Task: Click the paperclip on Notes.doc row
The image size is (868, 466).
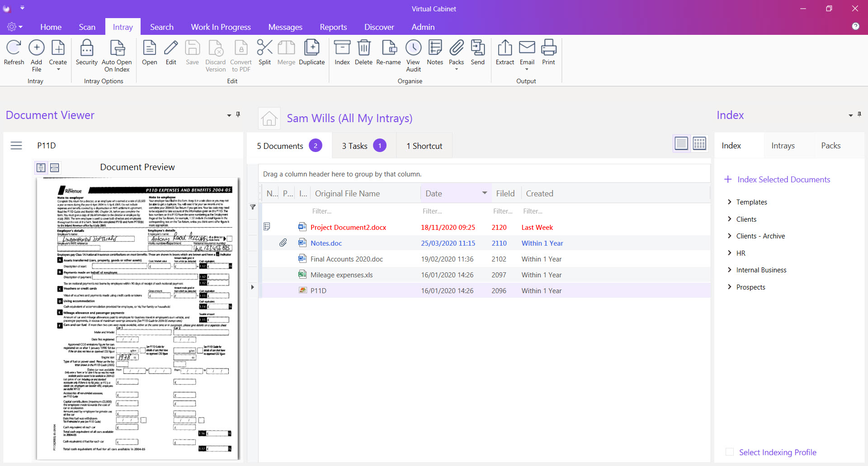Action: tap(283, 243)
